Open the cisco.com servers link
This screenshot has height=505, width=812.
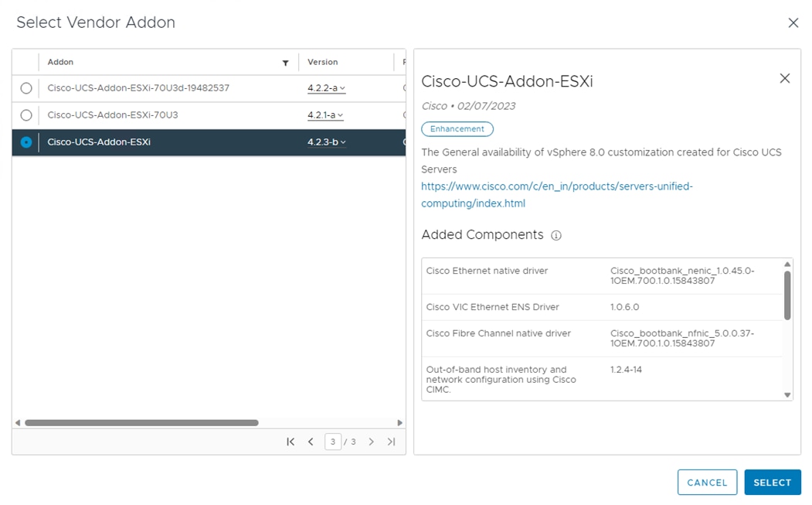click(x=556, y=195)
